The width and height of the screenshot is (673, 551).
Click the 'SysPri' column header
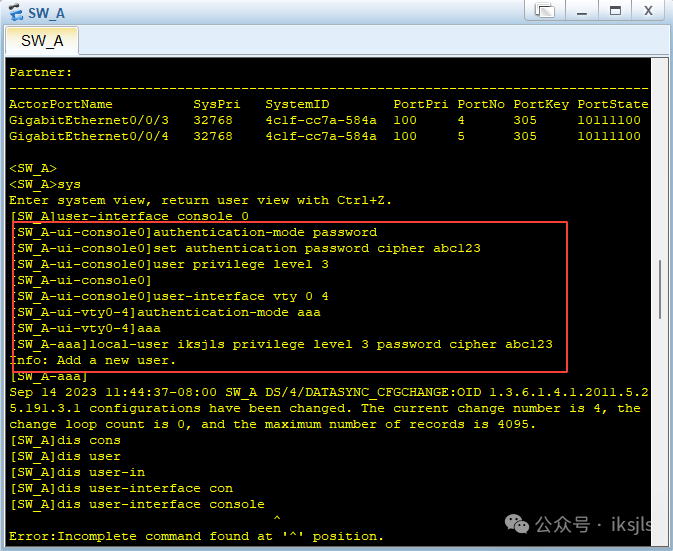click(217, 104)
